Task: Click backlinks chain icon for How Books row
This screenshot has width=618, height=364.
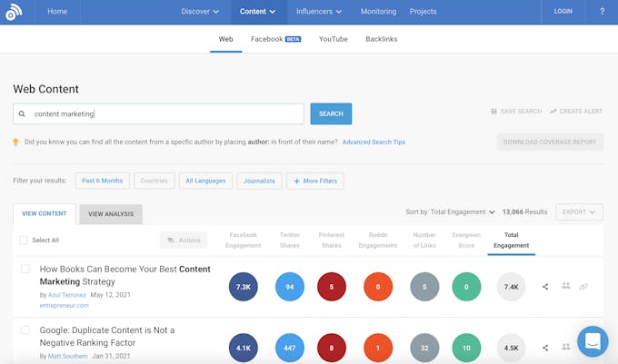Action: [583, 287]
